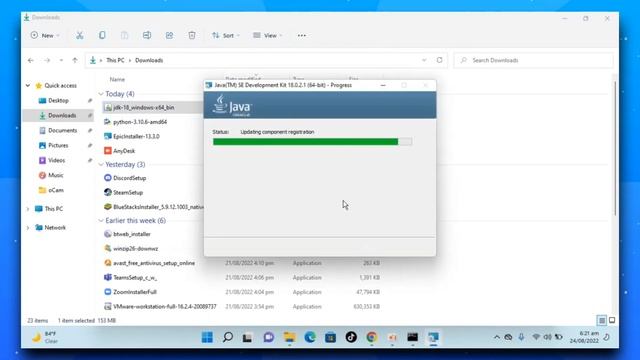The width and height of the screenshot is (640, 360).
Task: Click the Rename icon in Explorer toolbar
Action: pos(147,36)
